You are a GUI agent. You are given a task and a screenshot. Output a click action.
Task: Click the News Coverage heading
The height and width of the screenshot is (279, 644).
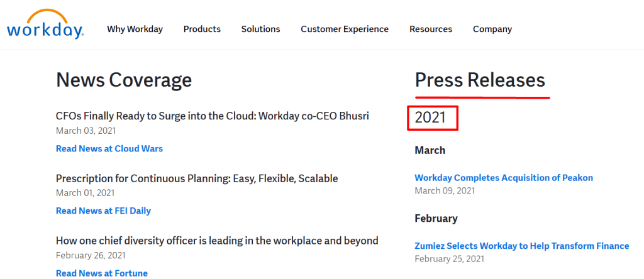click(124, 80)
